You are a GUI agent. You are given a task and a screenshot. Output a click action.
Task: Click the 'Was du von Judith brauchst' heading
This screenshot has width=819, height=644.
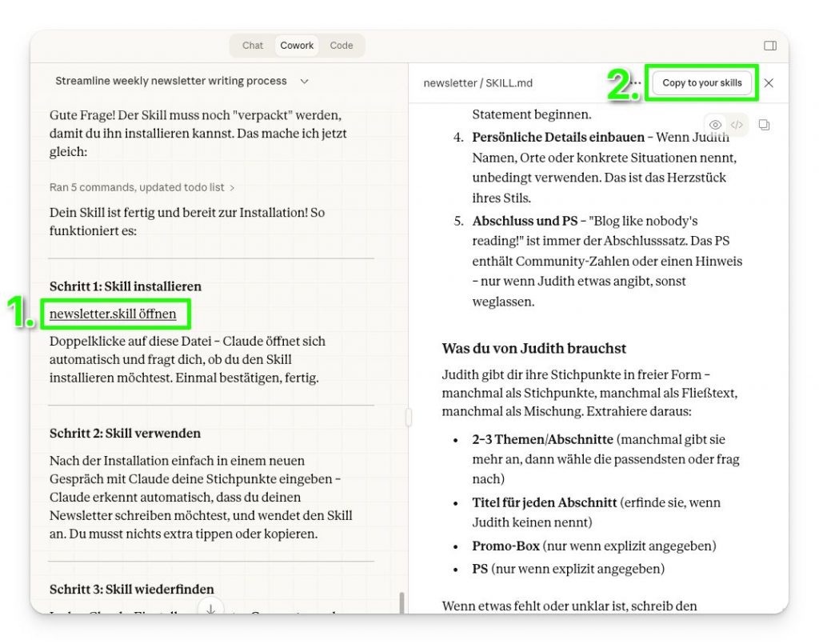point(533,348)
